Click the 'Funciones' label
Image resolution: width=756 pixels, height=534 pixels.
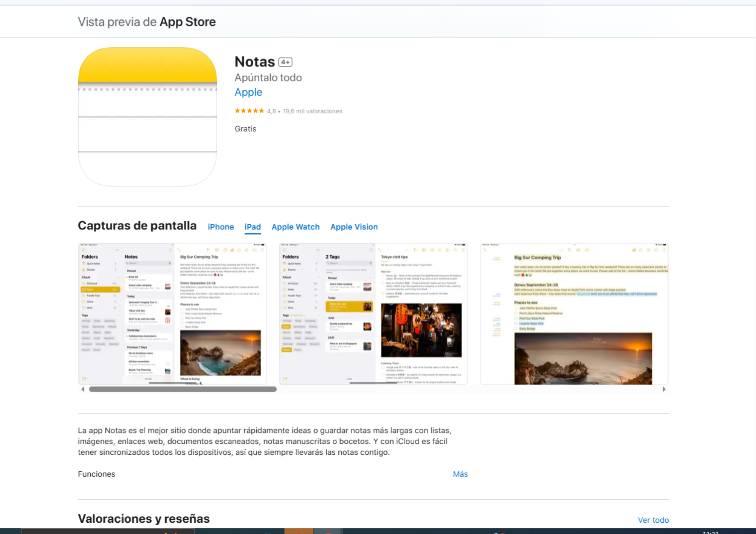(96, 474)
